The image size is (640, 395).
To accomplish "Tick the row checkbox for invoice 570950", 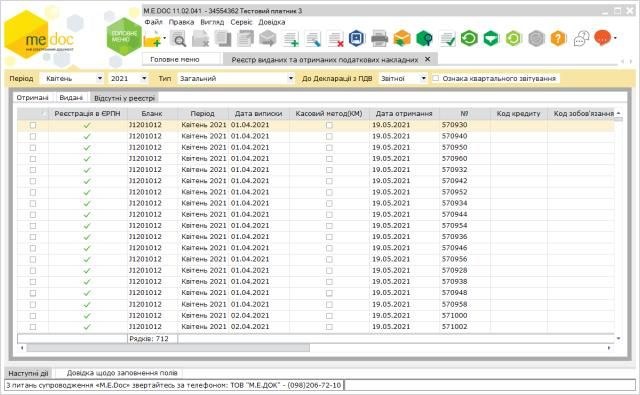I will (33, 148).
